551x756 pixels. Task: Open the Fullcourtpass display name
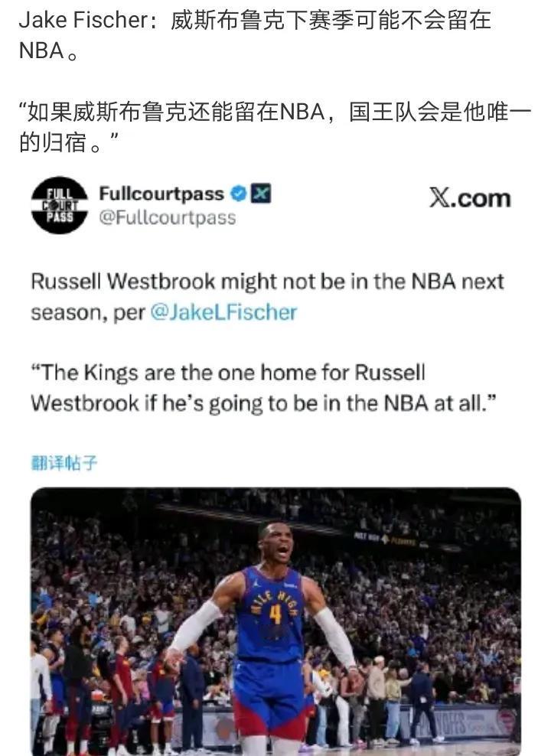pos(161,194)
